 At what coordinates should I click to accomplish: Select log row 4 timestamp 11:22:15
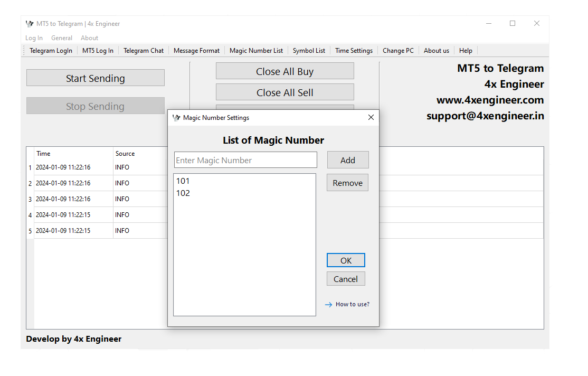click(x=63, y=214)
